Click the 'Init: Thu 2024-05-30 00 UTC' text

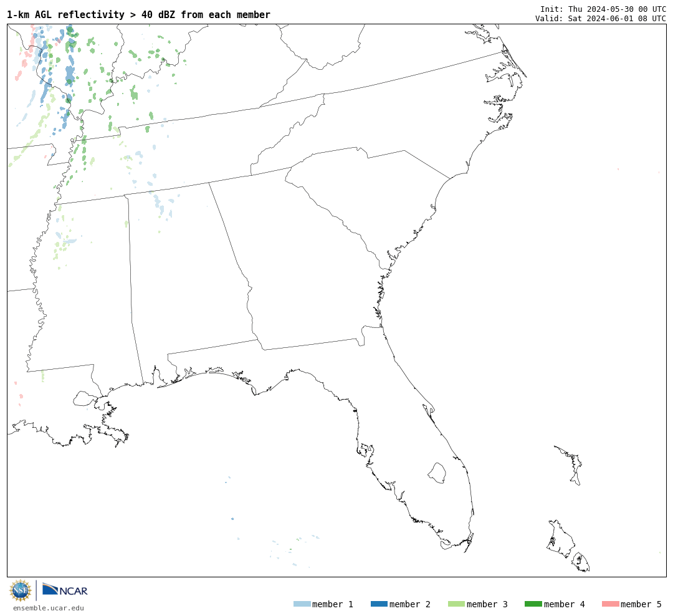pos(603,9)
